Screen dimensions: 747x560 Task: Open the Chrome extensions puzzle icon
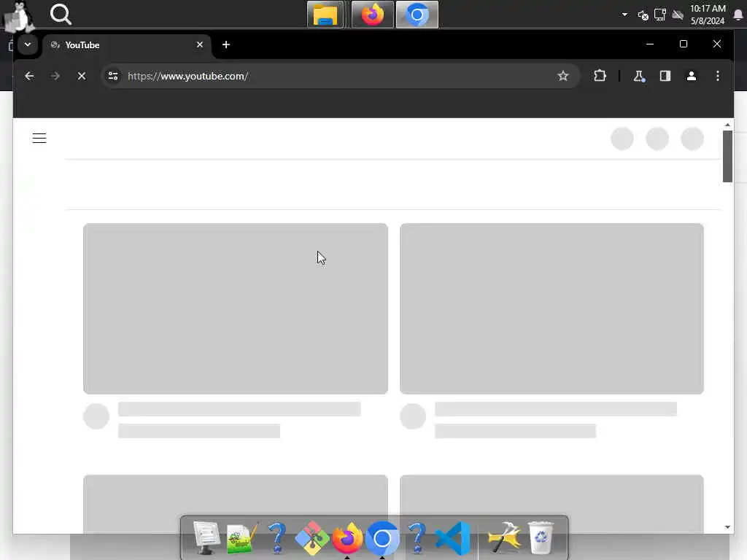(x=600, y=76)
